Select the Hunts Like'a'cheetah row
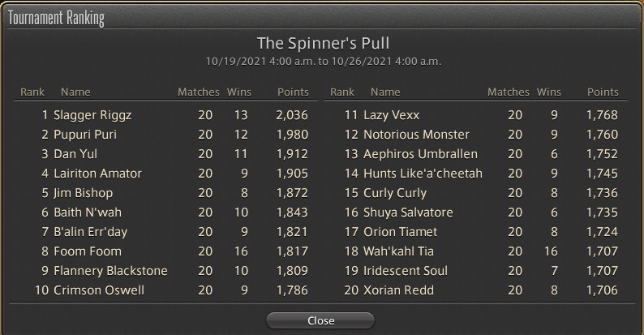Image resolution: width=644 pixels, height=335 pixels. (475, 174)
